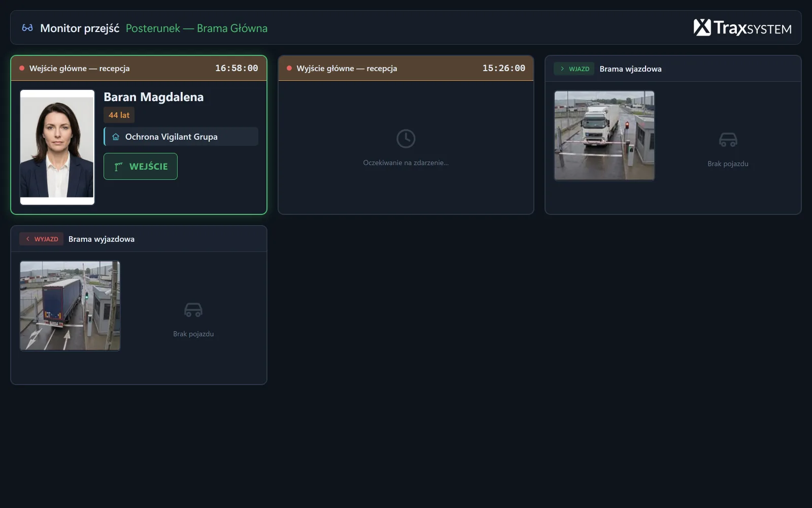Open Baran Magdalena's portrait photo

57,147
